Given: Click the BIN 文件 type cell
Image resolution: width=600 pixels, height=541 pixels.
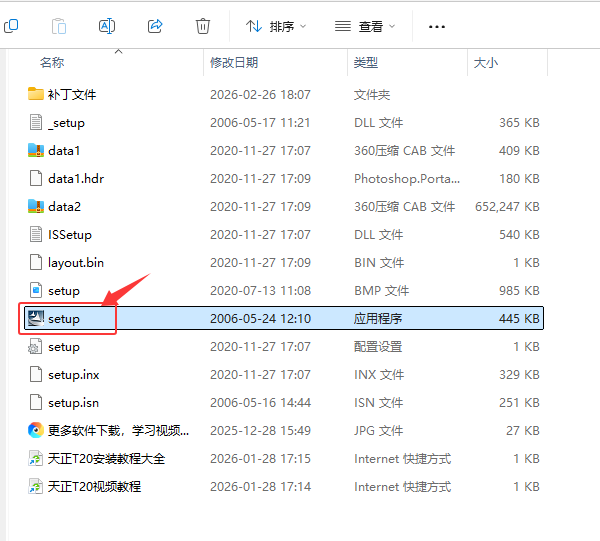Looking at the screenshot, I should (x=379, y=263).
